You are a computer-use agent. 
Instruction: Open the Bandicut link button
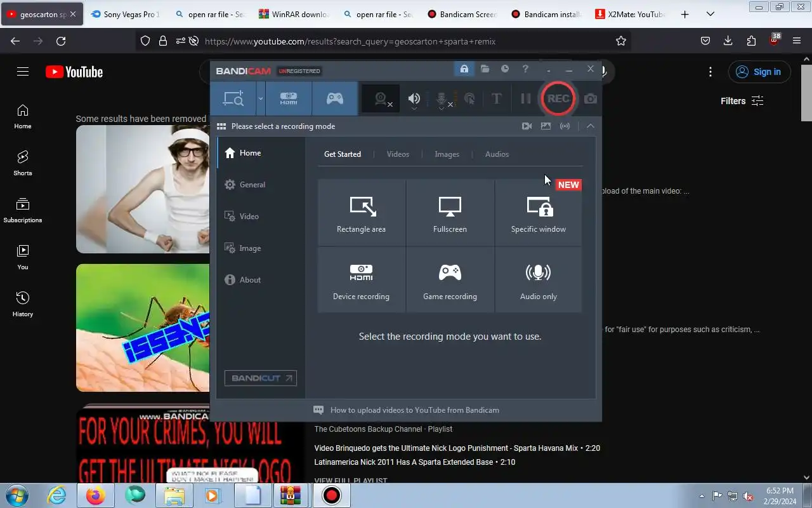(261, 378)
